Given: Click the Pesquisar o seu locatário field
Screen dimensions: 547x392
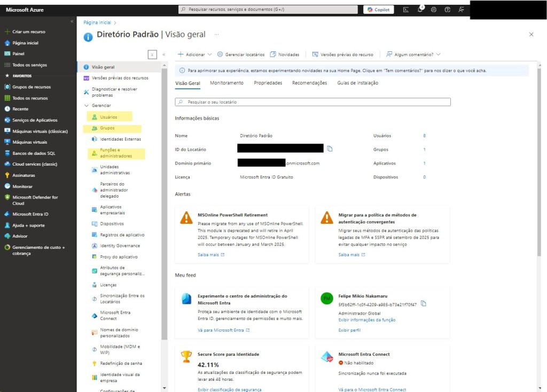Looking at the screenshot, I should tap(312, 102).
